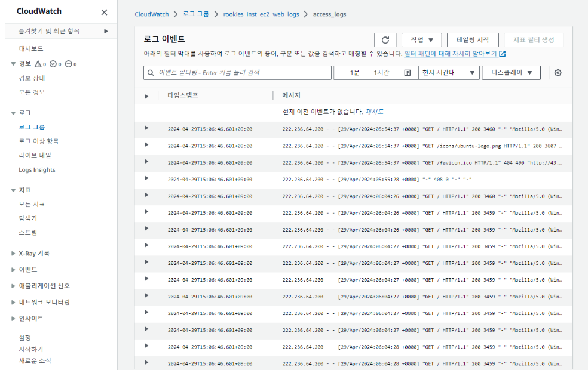Open Logs Insights in the sidebar

click(x=37, y=169)
